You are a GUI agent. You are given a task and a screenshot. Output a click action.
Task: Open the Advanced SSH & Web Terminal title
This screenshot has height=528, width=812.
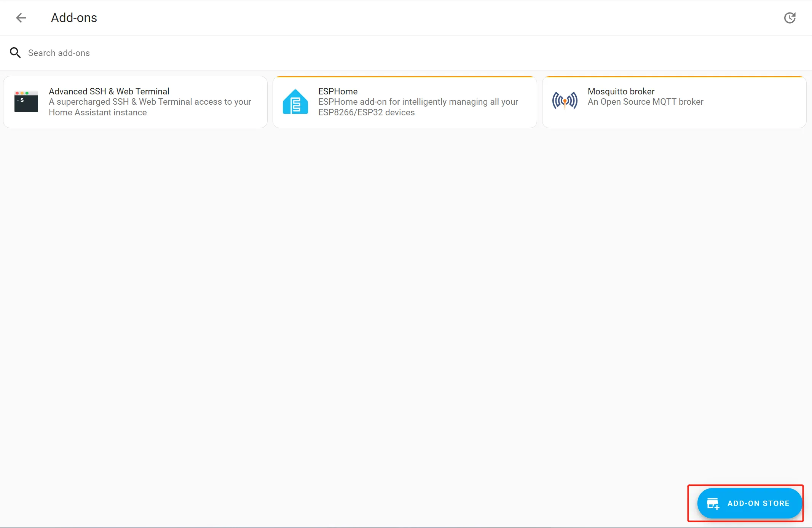(x=109, y=91)
